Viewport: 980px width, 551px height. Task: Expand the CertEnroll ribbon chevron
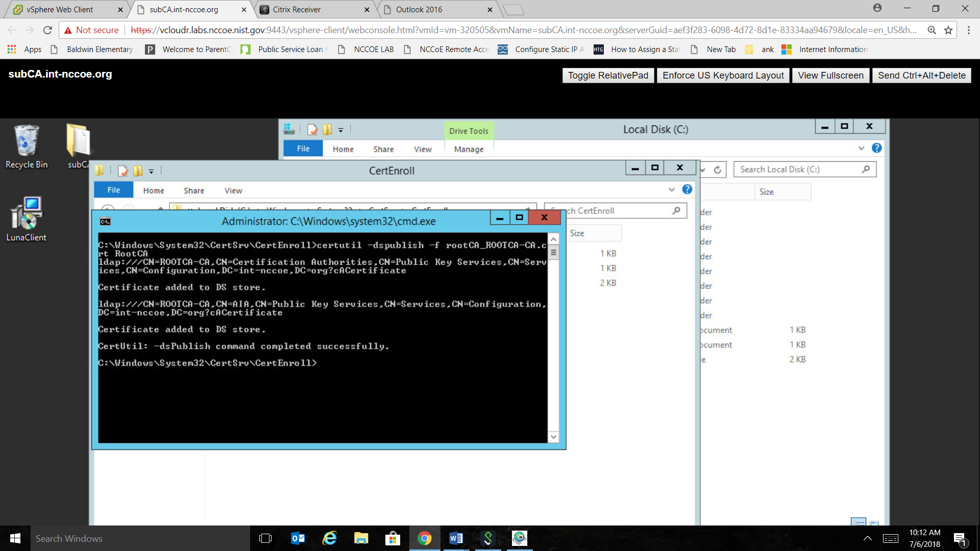(x=672, y=190)
